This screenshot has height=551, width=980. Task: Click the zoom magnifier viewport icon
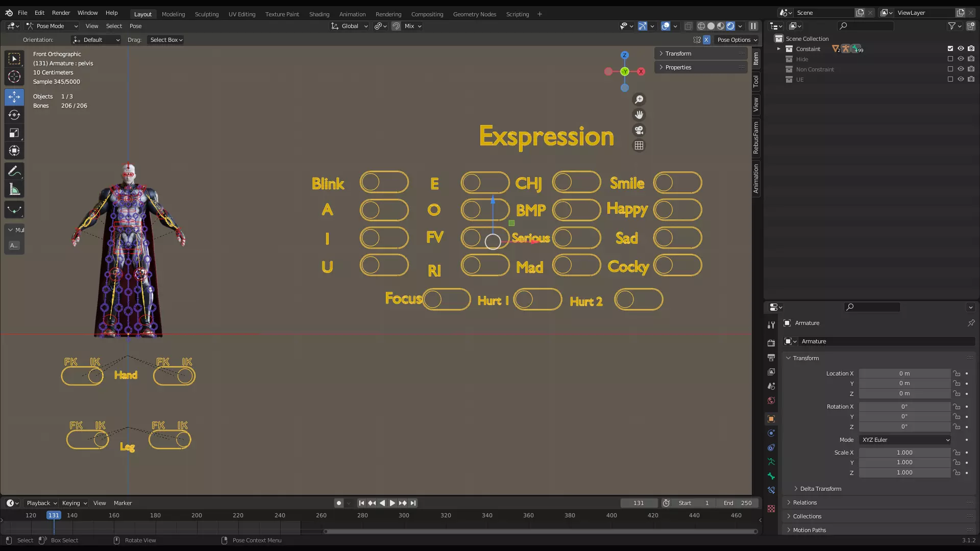click(639, 99)
